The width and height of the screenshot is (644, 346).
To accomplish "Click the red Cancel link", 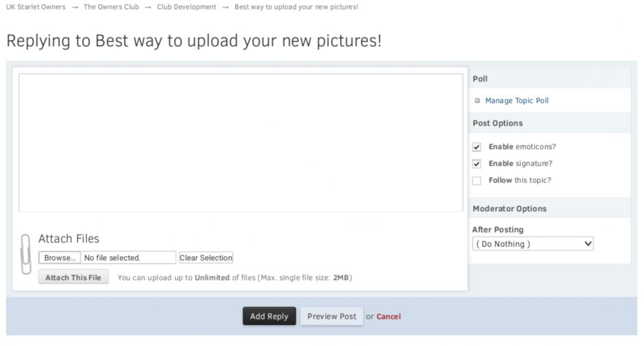I will point(389,316).
